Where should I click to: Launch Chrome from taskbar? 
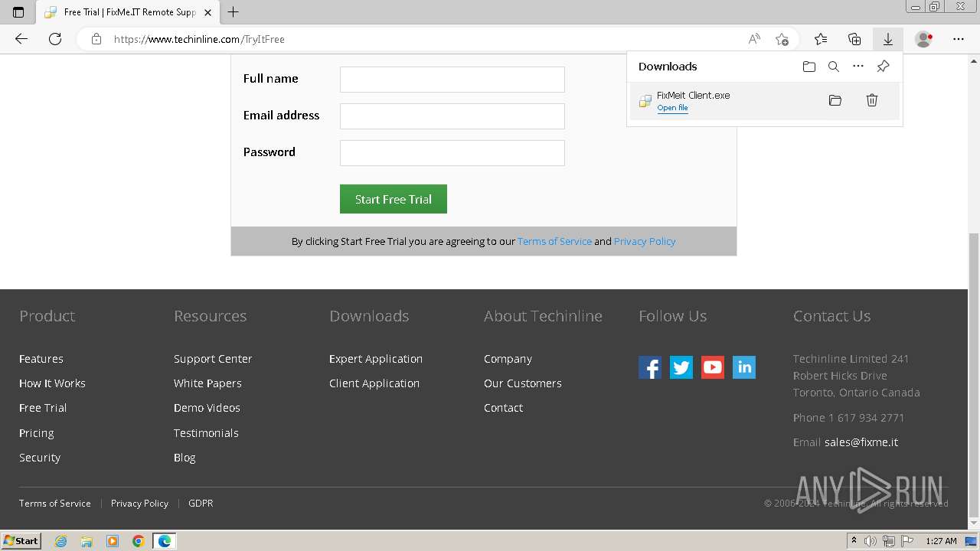point(138,541)
